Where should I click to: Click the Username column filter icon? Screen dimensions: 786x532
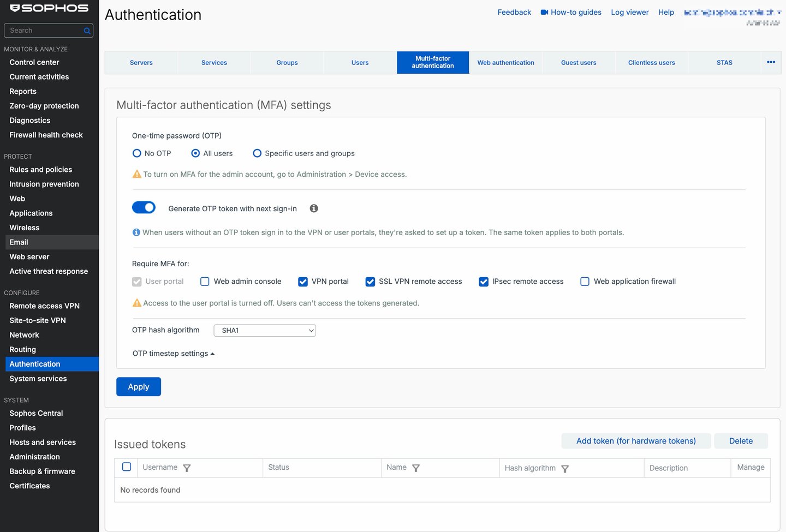187,468
